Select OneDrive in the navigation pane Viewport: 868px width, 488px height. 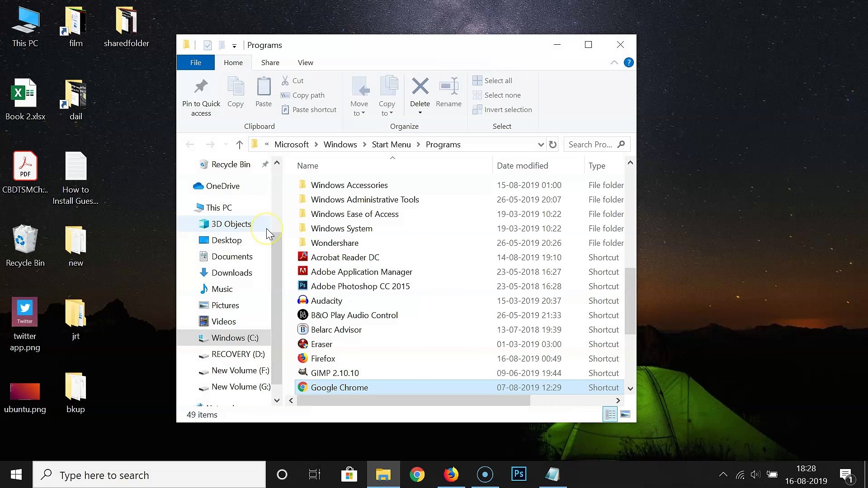tap(222, 186)
